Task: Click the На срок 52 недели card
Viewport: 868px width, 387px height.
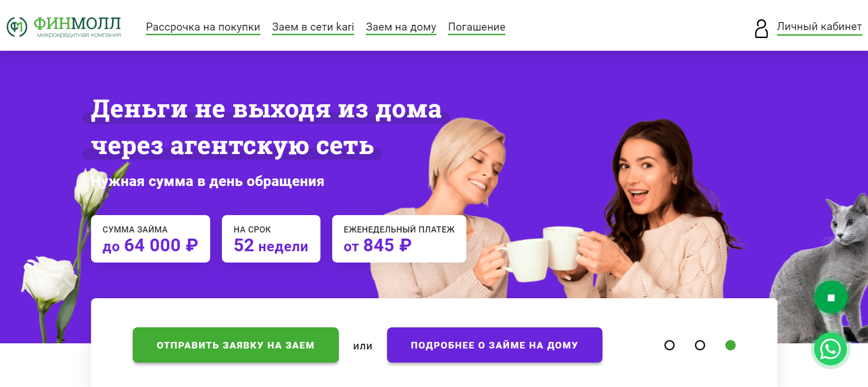Action: [271, 239]
